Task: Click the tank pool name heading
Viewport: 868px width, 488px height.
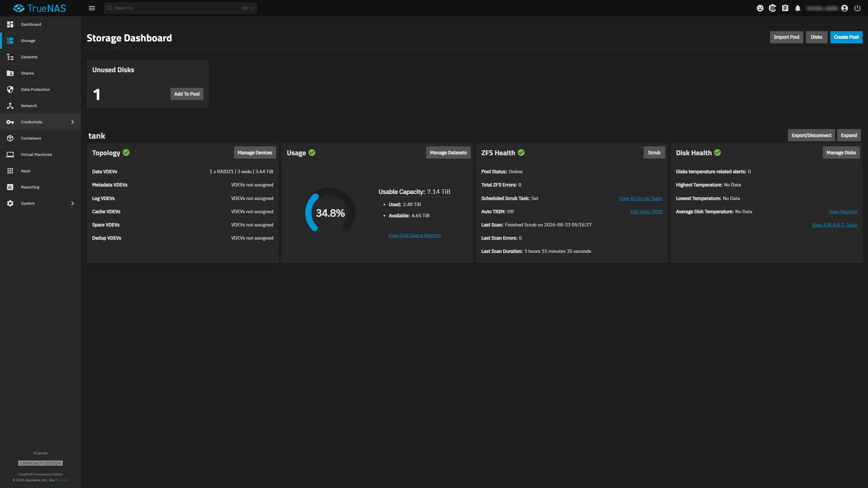Action: pos(97,136)
